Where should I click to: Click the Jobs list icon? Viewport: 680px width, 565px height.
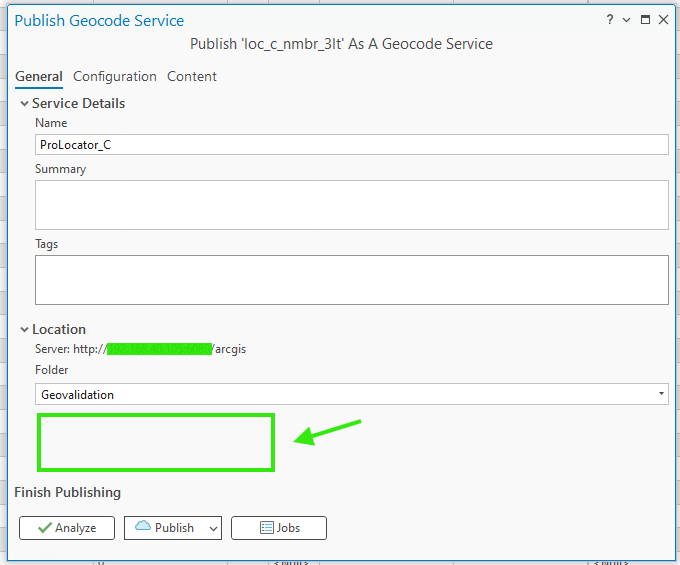(267, 528)
